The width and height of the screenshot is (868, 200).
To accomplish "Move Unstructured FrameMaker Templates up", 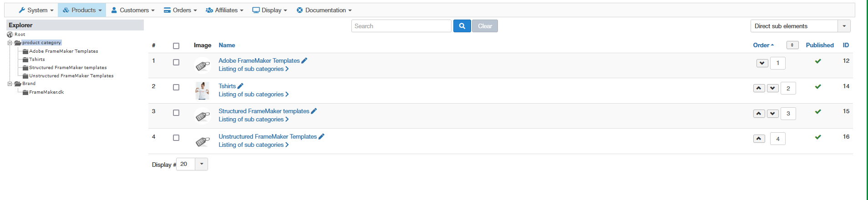I will coord(759,139).
